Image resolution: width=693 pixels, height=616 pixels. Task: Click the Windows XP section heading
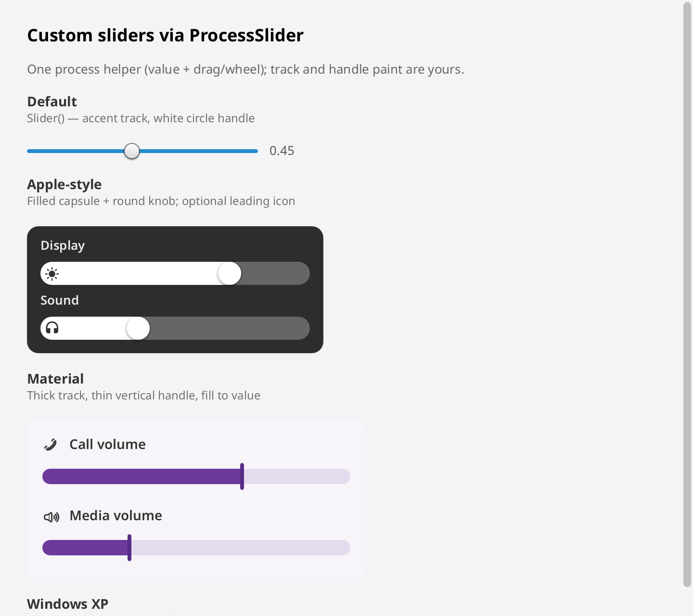click(68, 604)
